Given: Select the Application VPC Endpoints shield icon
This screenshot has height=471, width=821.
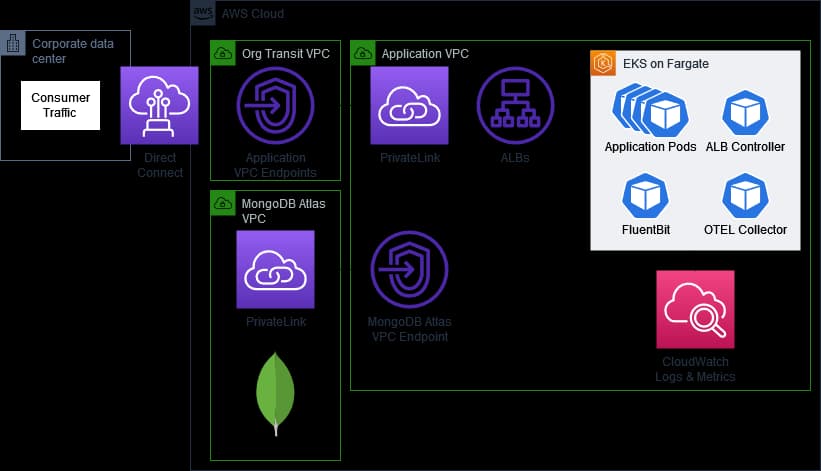Looking at the screenshot, I should point(275,105).
